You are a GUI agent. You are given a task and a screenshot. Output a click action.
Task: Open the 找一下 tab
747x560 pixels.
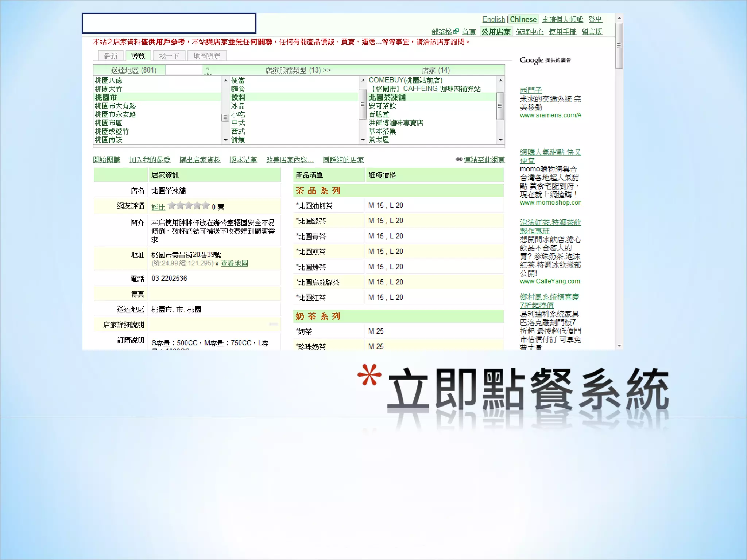169,56
